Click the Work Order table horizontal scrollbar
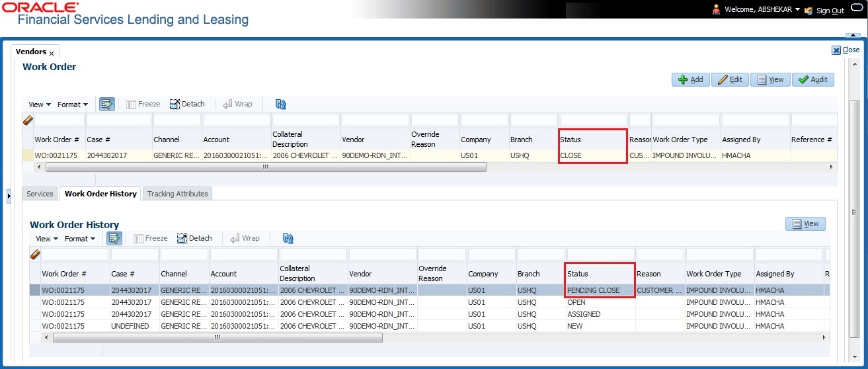Screen dimensions: 868x369 click(266, 167)
